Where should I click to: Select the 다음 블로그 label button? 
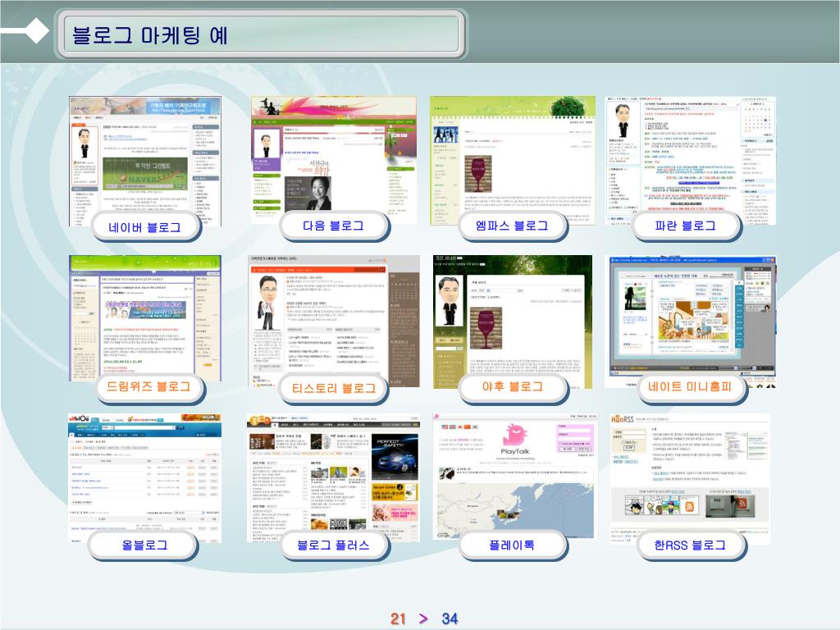click(333, 226)
